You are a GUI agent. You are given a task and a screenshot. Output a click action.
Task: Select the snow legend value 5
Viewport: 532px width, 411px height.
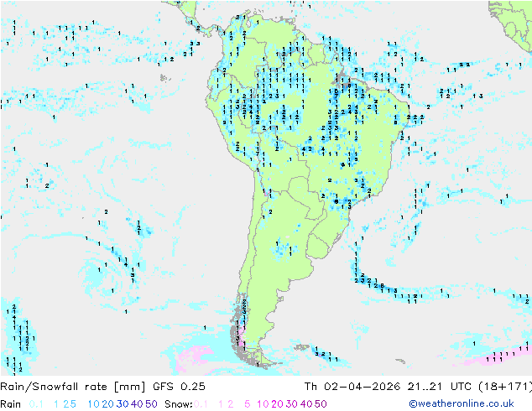pyautogui.click(x=248, y=404)
